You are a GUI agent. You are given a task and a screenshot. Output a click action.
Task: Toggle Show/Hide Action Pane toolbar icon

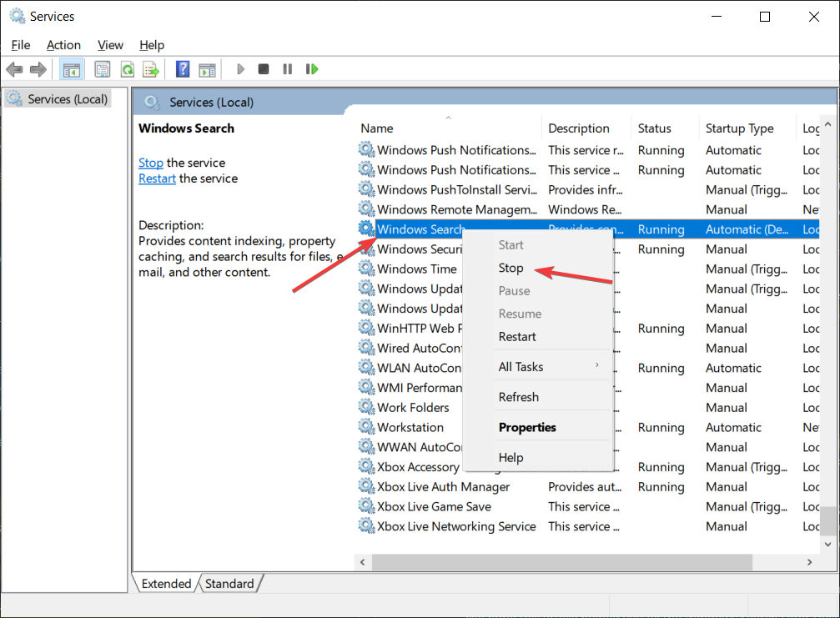coord(208,69)
